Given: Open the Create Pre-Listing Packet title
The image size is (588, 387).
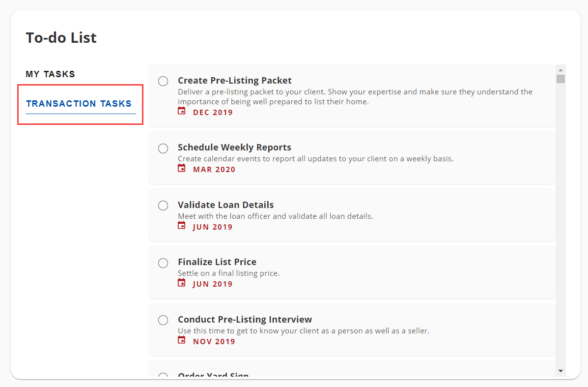Looking at the screenshot, I should coord(234,81).
